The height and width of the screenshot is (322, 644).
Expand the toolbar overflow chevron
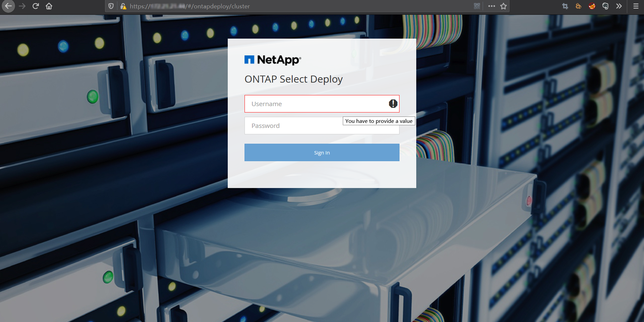(619, 6)
